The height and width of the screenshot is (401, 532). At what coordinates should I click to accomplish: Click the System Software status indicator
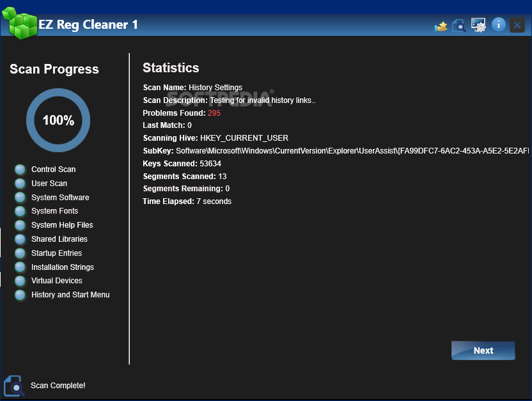pos(20,198)
